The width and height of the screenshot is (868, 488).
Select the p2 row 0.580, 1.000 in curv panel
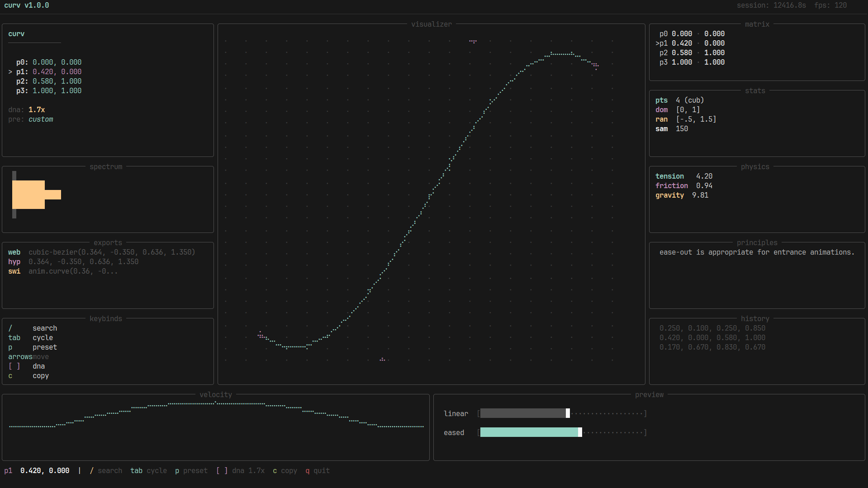[x=49, y=81]
